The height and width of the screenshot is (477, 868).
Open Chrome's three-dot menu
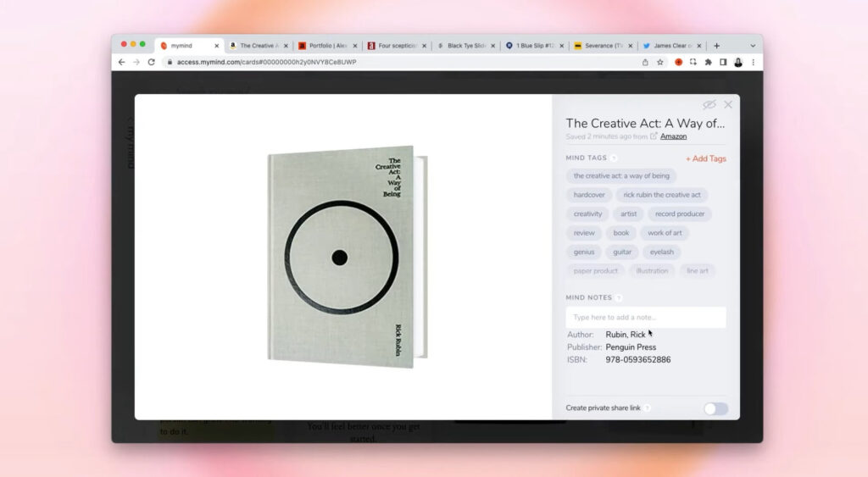click(x=753, y=63)
